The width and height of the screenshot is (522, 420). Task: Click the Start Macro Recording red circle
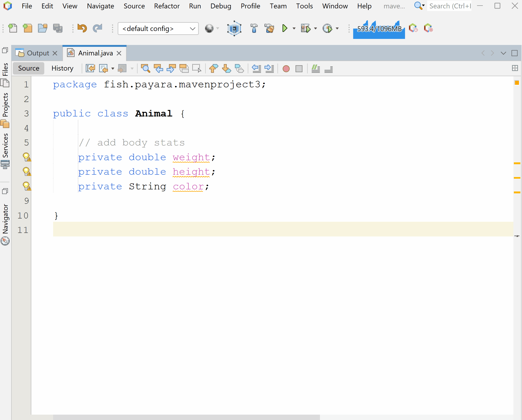[x=286, y=69]
